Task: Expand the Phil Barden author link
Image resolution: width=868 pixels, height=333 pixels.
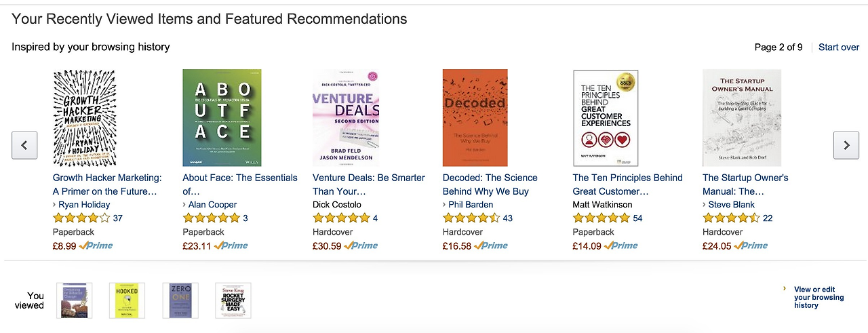Action: (471, 205)
